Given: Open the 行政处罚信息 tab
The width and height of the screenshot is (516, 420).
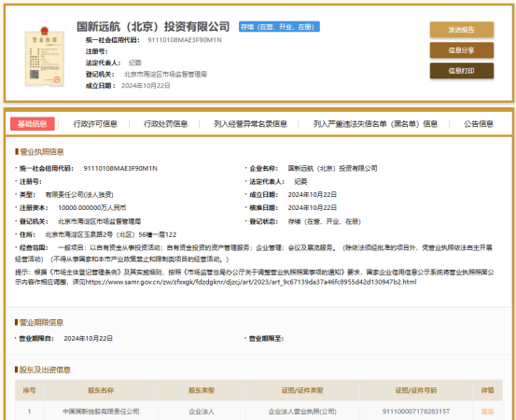Looking at the screenshot, I should pyautogui.click(x=165, y=124).
